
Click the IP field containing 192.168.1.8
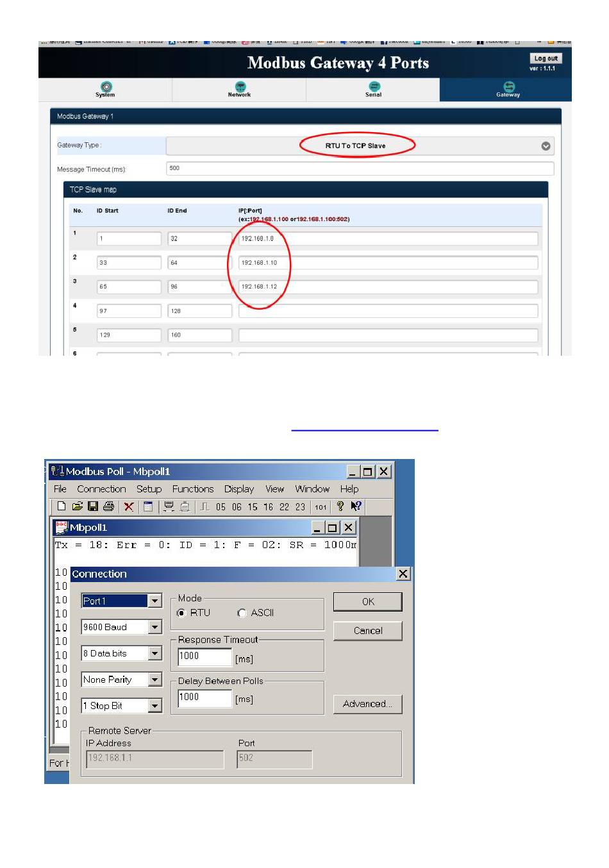point(388,238)
